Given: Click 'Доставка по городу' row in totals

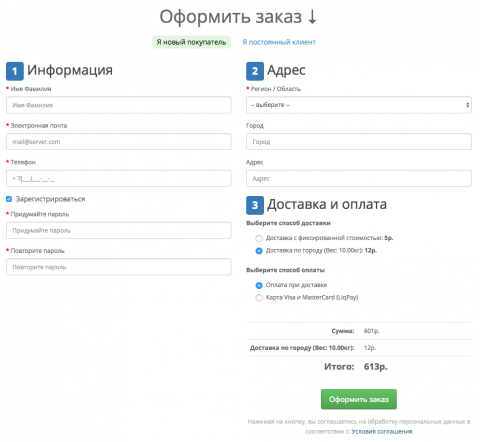Looking at the screenshot, I should (x=359, y=348).
